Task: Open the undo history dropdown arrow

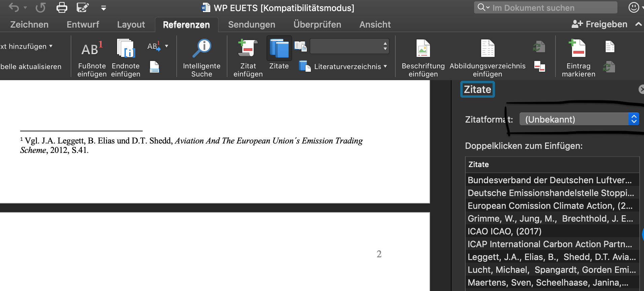Action: [25, 8]
